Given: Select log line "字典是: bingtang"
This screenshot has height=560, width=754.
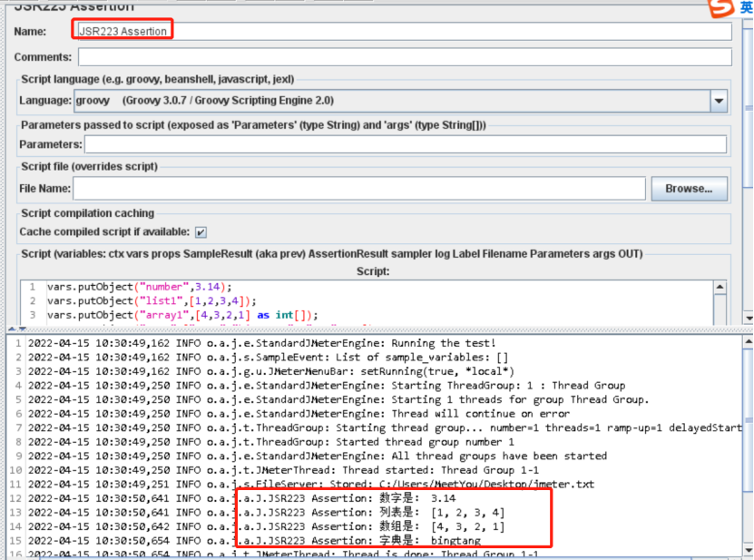Looking at the screenshot, I should point(254,541).
